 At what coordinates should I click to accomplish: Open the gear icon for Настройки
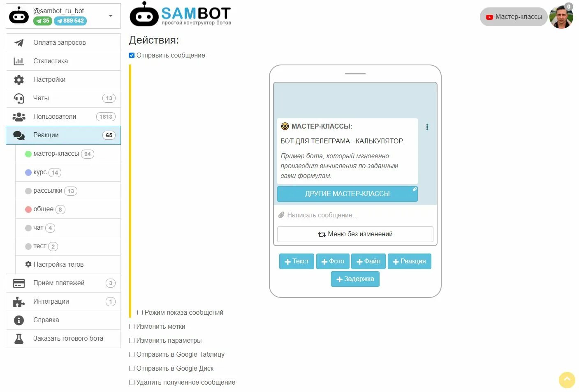coord(19,80)
